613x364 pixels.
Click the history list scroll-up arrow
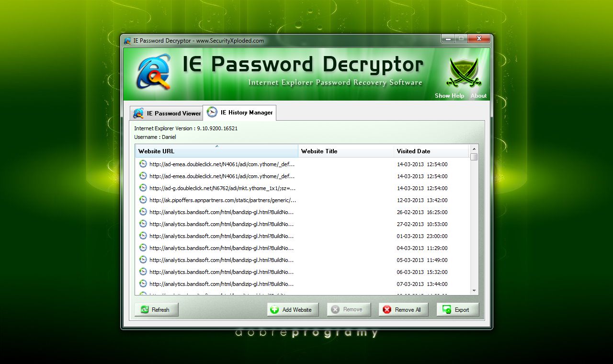[x=474, y=148]
